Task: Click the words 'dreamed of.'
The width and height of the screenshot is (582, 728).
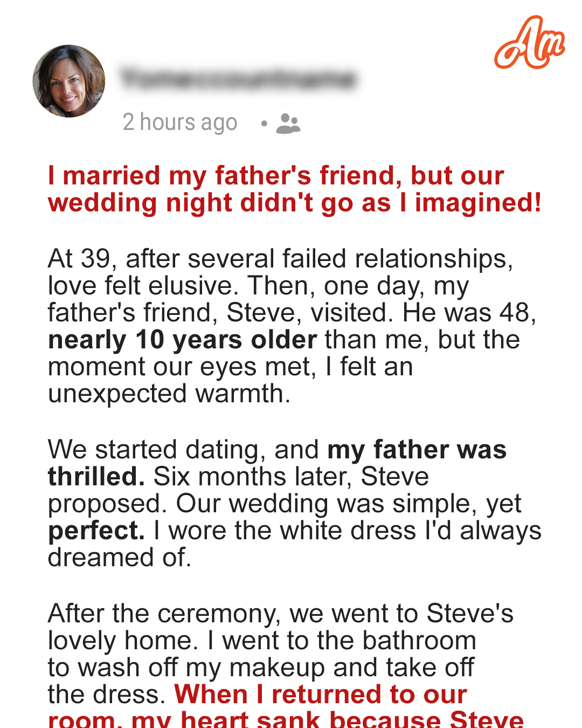Action: point(120,558)
